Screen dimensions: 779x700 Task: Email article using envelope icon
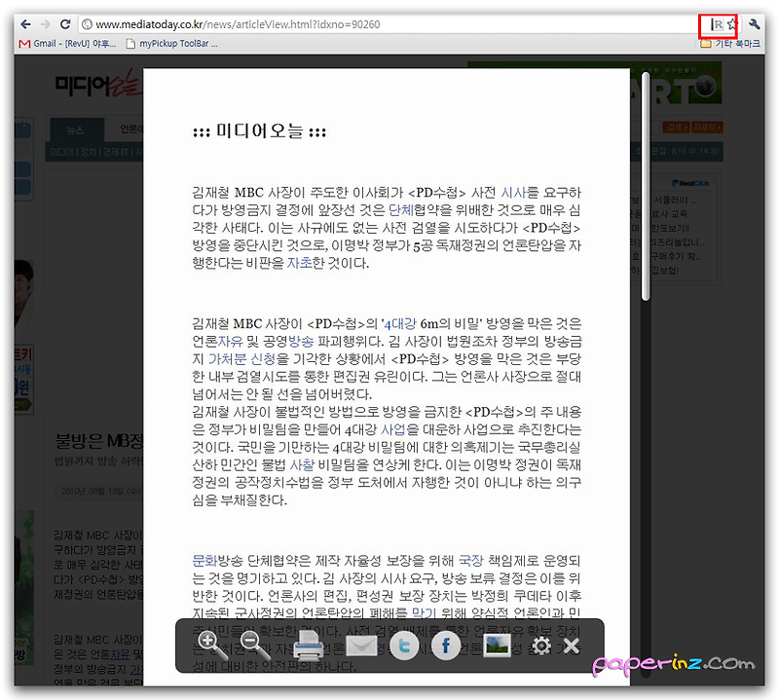361,645
